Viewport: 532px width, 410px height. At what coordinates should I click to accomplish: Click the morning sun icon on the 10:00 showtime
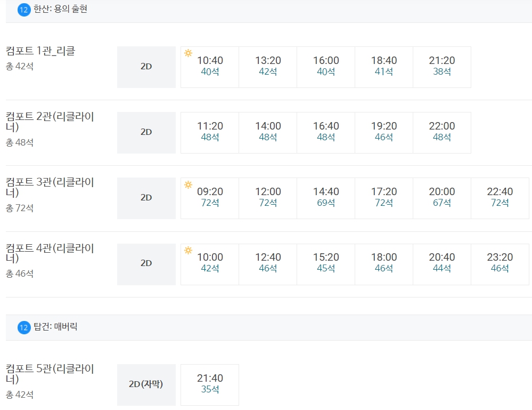point(188,251)
